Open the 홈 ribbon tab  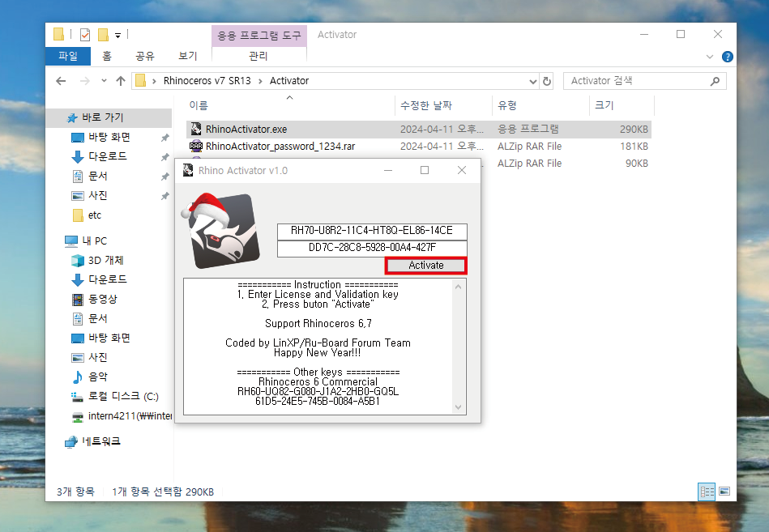point(106,56)
